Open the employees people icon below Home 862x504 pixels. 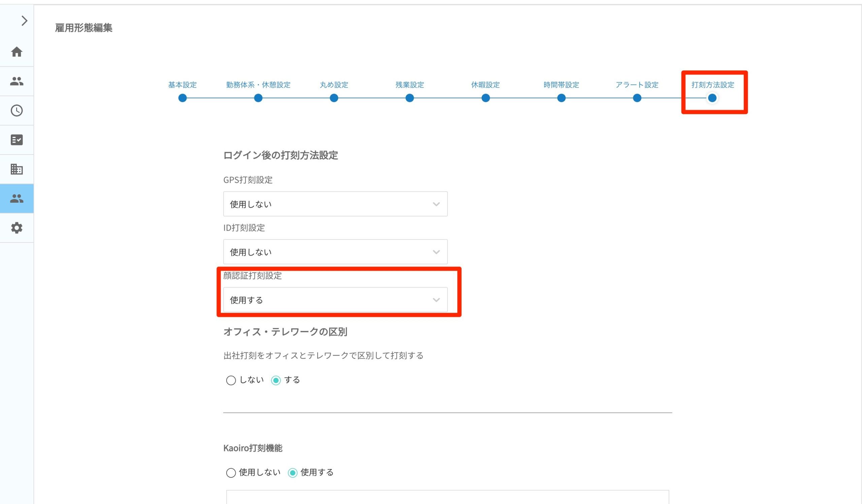tap(17, 81)
